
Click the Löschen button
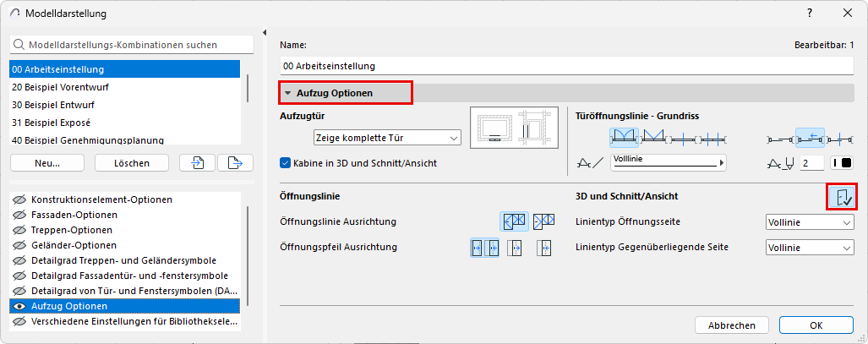pos(132,163)
